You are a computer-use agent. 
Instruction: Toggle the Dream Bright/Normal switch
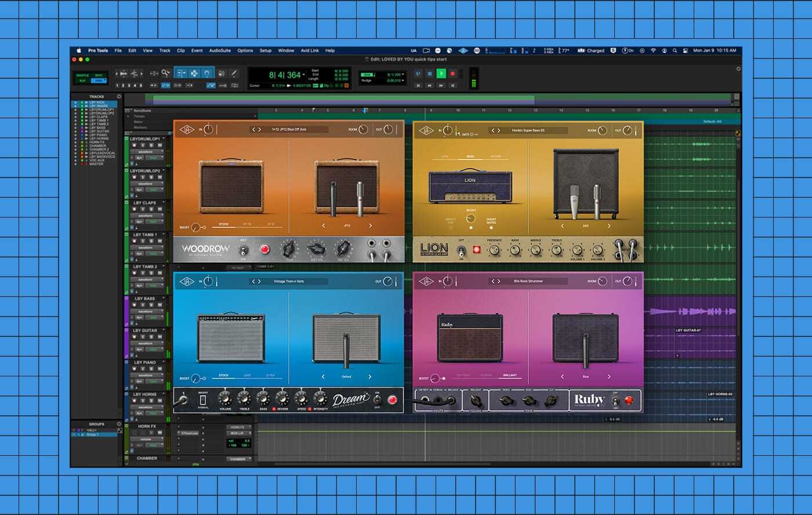pyautogui.click(x=203, y=400)
